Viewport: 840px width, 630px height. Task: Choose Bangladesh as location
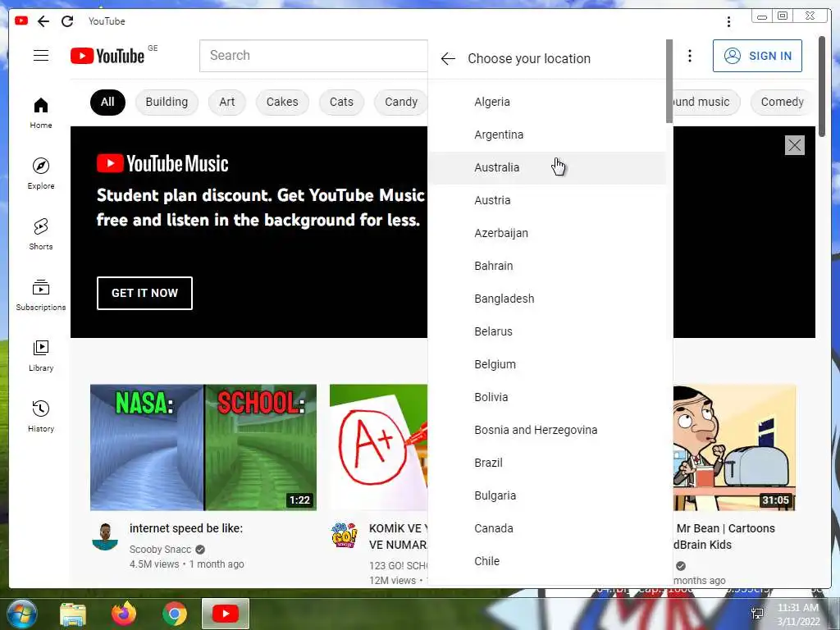tap(547, 299)
